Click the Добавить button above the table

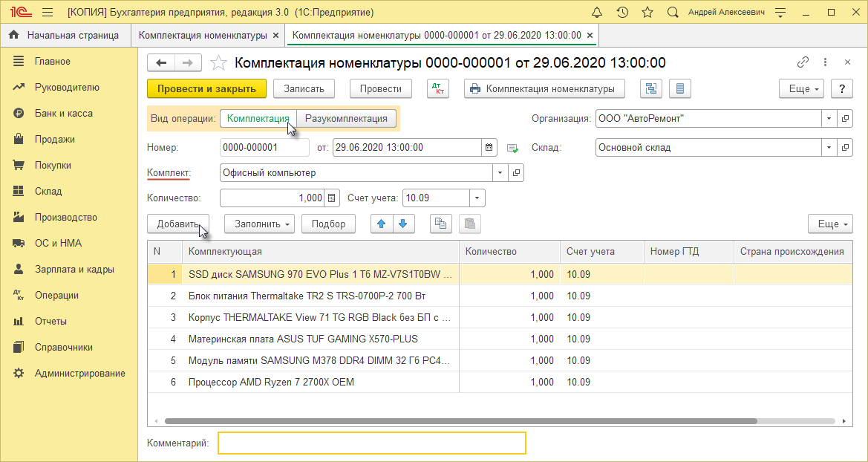tap(177, 224)
